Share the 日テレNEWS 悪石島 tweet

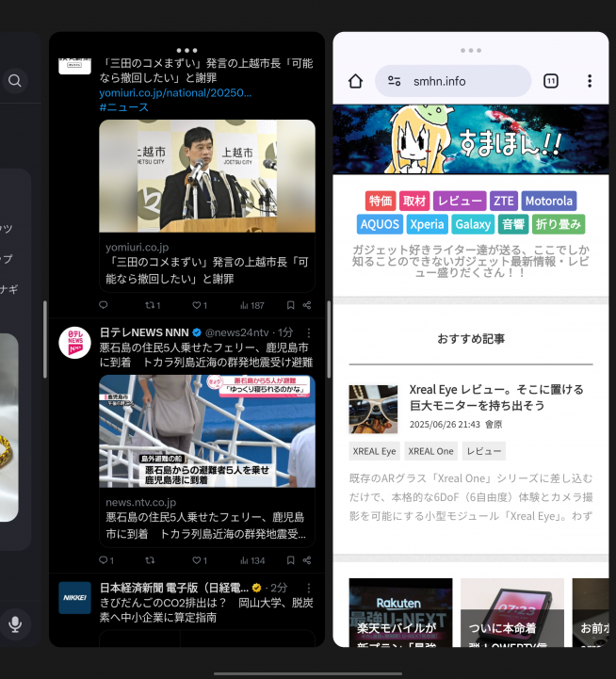(307, 560)
